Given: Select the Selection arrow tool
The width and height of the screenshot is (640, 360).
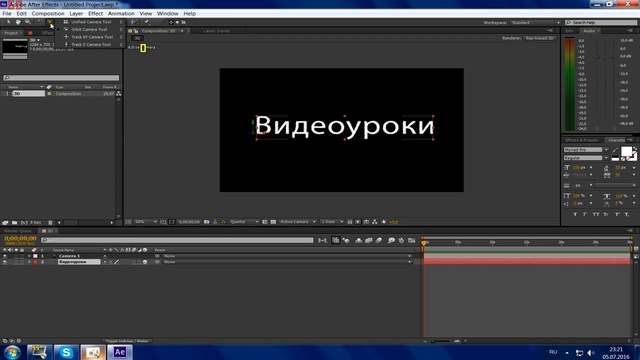Looking at the screenshot, I should pos(8,22).
